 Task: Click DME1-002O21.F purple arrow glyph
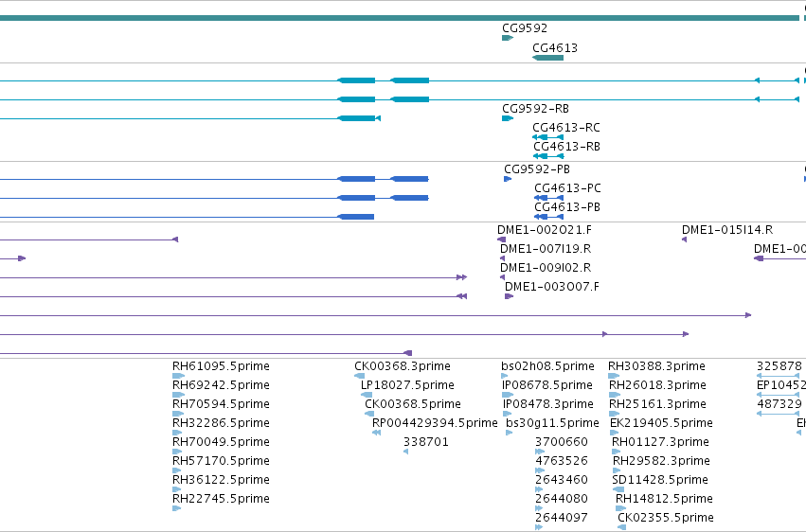pyautogui.click(x=501, y=239)
